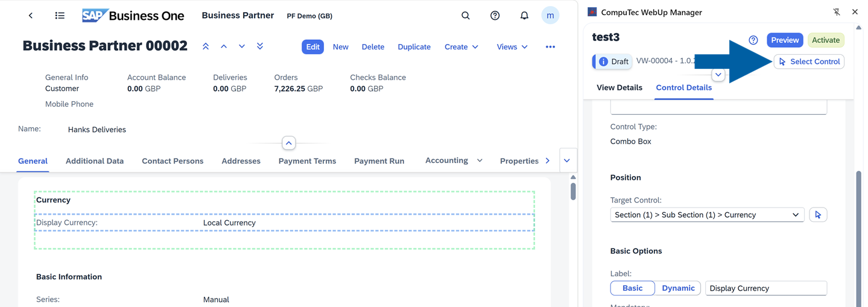Jump to first record double-up arrow
The height and width of the screenshot is (307, 868).
206,46
